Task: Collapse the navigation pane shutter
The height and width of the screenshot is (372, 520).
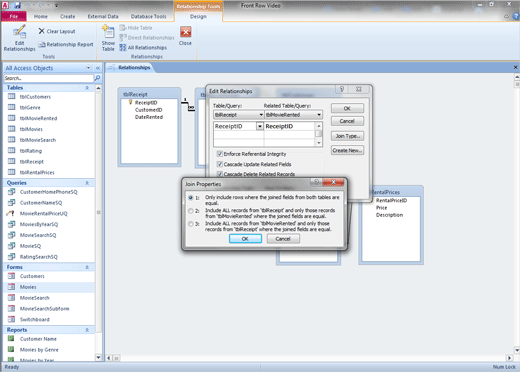Action: 98,68
